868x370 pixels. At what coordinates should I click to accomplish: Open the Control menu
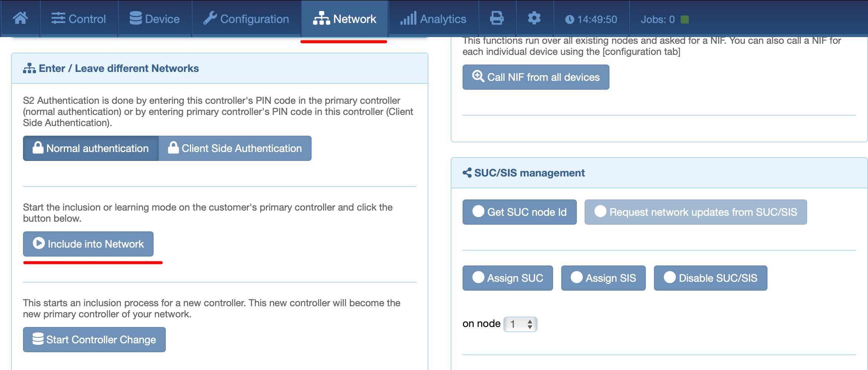[x=78, y=19]
